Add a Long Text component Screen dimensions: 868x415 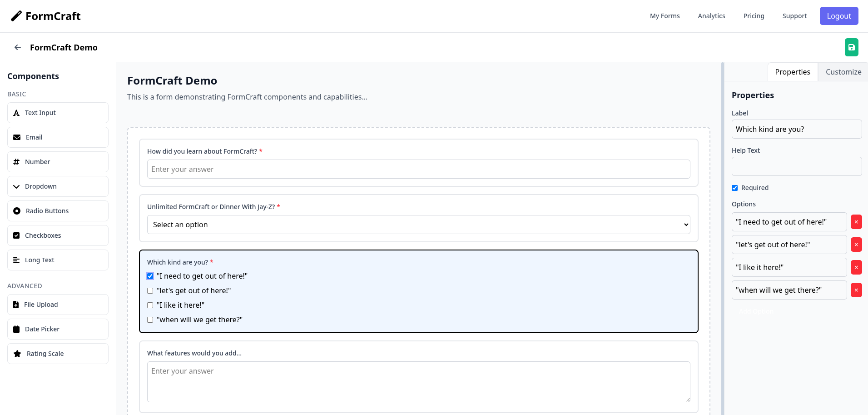(58, 260)
